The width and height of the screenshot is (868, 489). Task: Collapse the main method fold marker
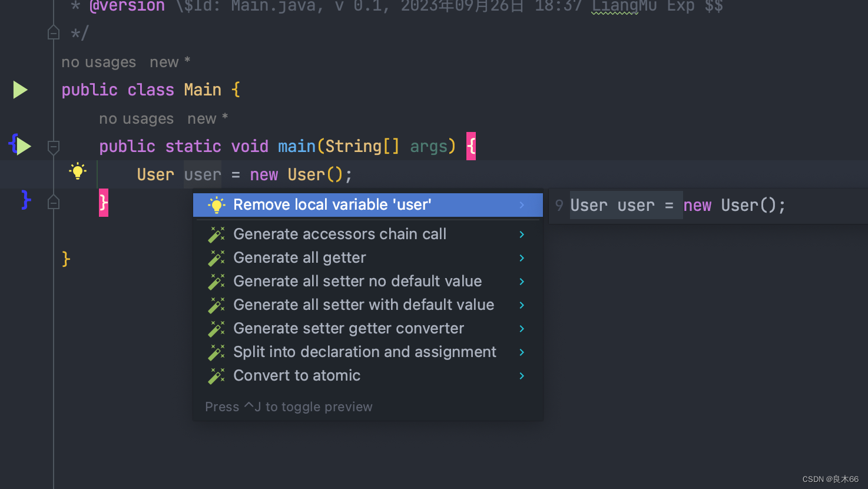(54, 147)
